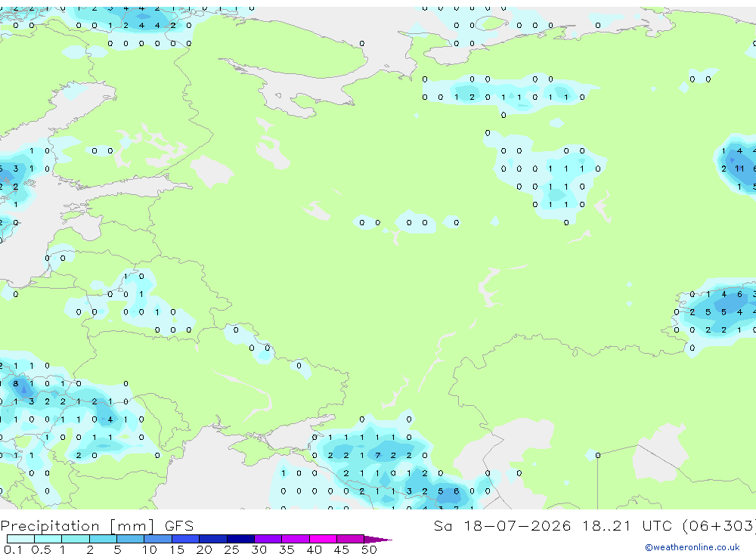Click the forecast date 'Sa 18-07-2026' text
The width and height of the screenshot is (756, 554).
pos(503,525)
